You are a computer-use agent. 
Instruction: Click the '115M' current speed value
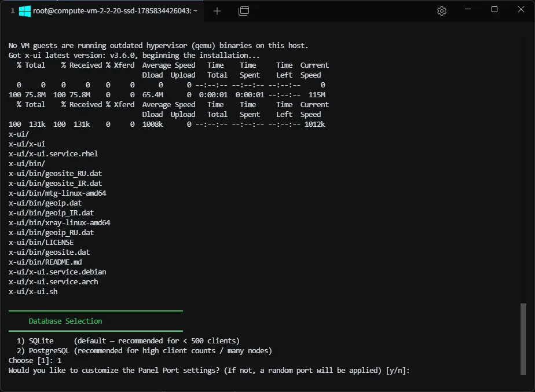(317, 95)
